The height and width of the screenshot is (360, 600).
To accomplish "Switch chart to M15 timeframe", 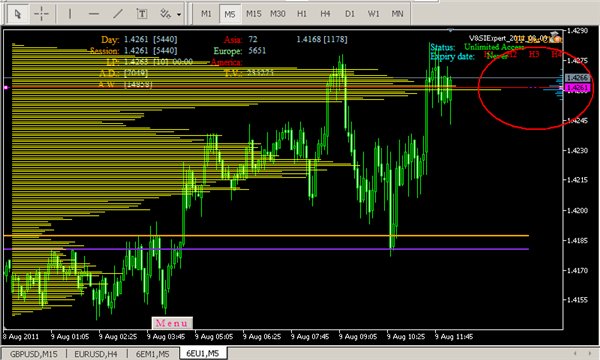I will pyautogui.click(x=253, y=14).
